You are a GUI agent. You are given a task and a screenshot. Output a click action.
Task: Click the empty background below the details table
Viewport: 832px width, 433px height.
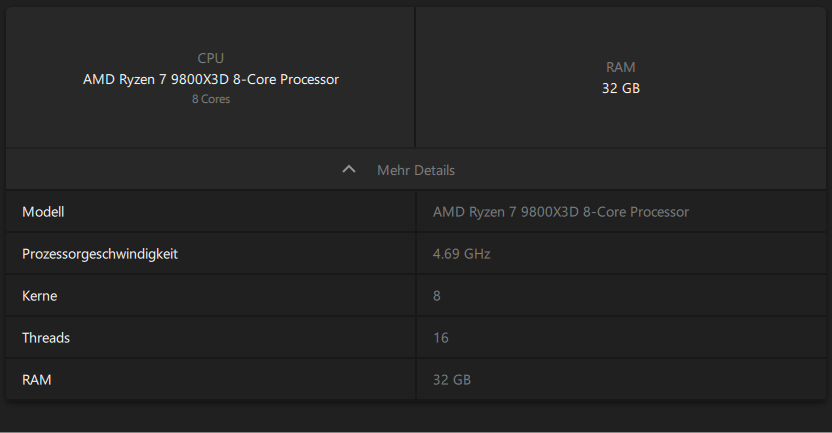[415, 418]
